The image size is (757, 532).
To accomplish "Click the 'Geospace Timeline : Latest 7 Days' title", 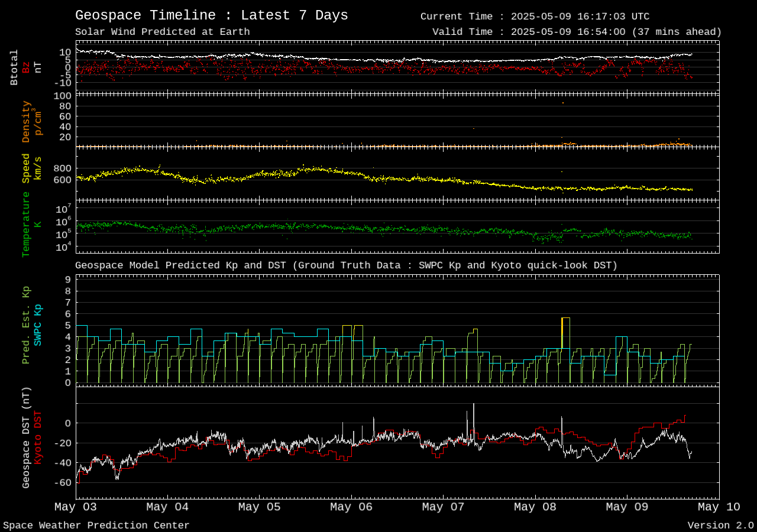I will click(212, 15).
